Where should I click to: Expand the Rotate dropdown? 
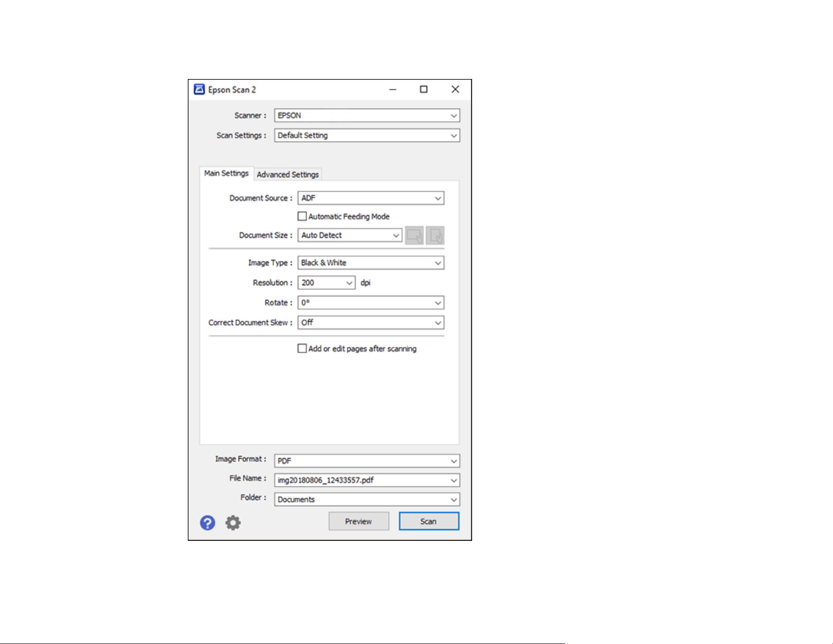pyautogui.click(x=371, y=302)
